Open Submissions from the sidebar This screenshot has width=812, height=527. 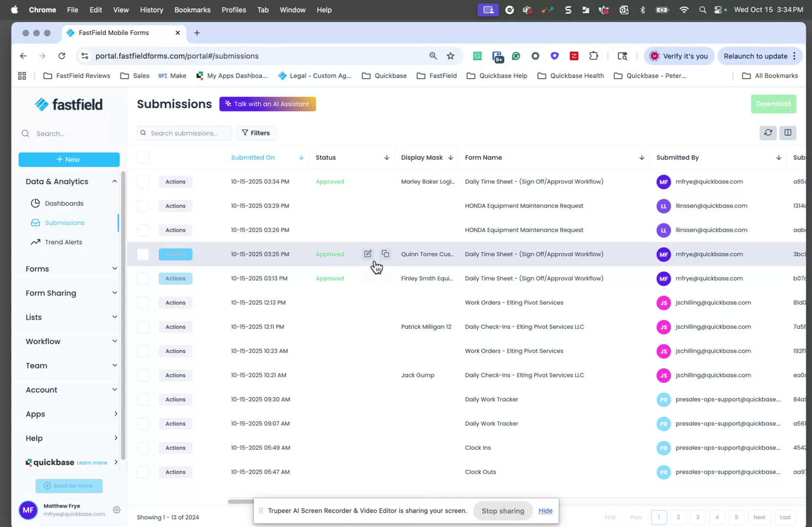coord(64,222)
